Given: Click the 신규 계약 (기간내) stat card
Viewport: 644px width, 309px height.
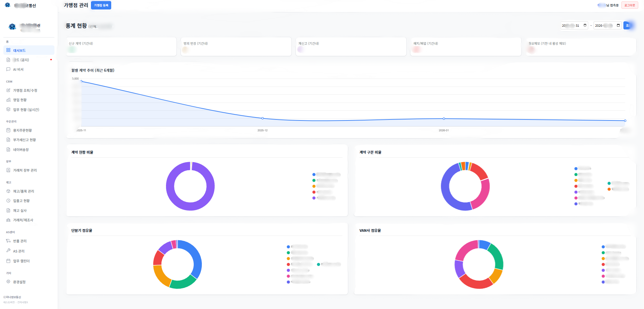Looking at the screenshot, I should click(x=121, y=47).
